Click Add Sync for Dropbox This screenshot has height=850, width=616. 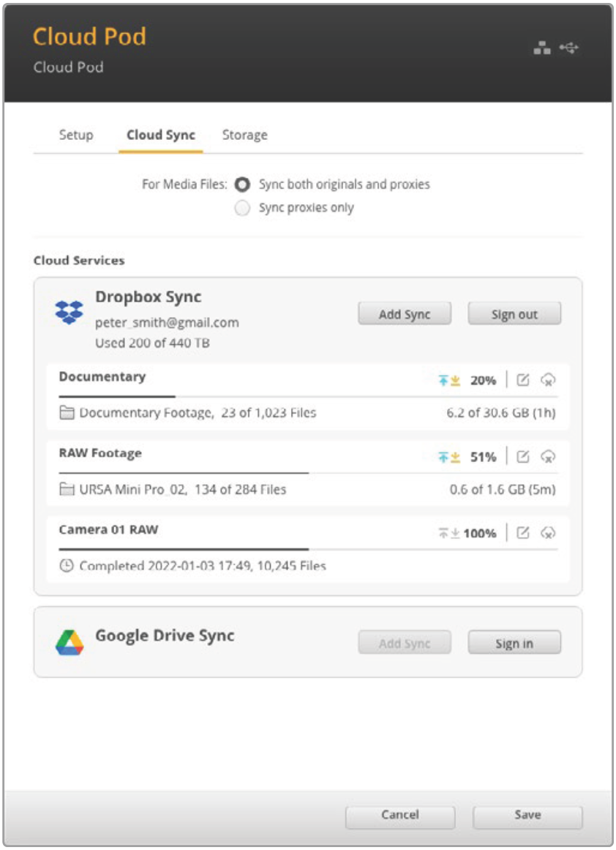pyautogui.click(x=405, y=314)
